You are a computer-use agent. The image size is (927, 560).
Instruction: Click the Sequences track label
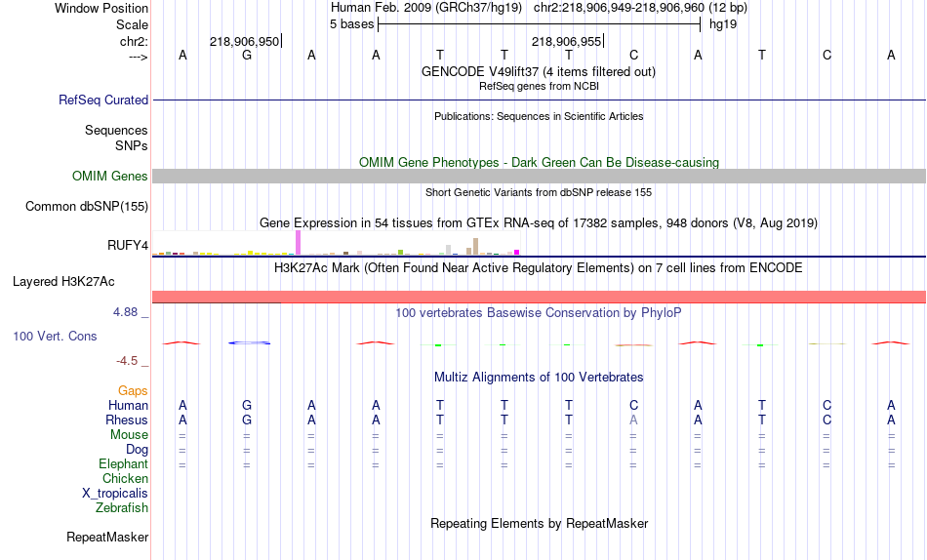[x=116, y=130]
